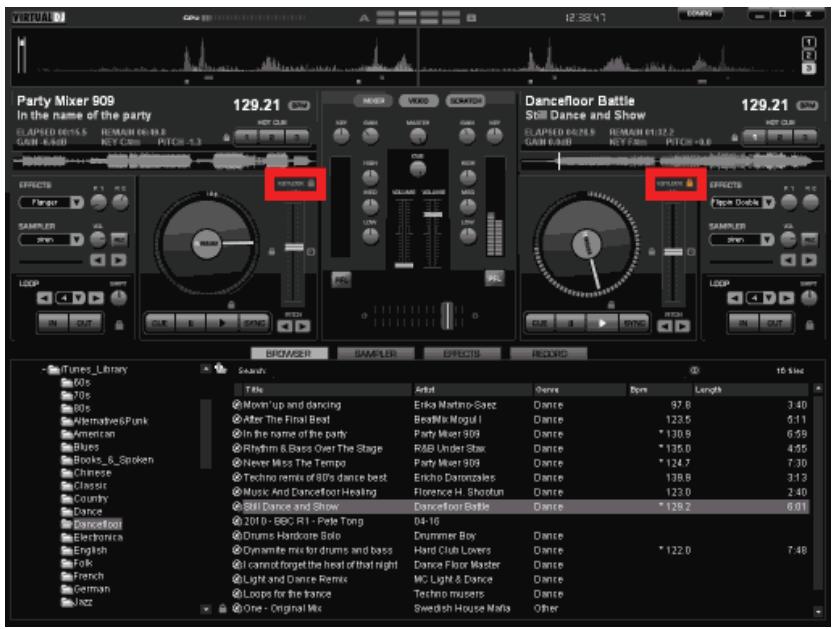
Task: Tap the right deck BPM button
Action: 807,105
